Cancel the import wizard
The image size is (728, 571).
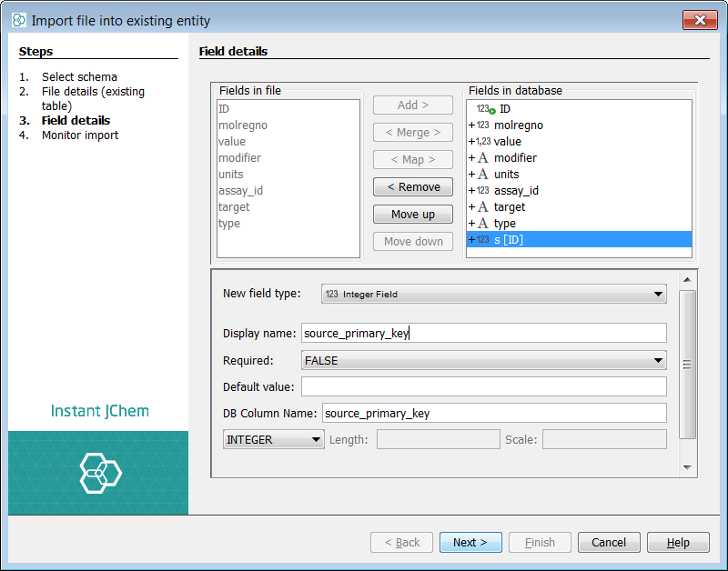coord(608,543)
